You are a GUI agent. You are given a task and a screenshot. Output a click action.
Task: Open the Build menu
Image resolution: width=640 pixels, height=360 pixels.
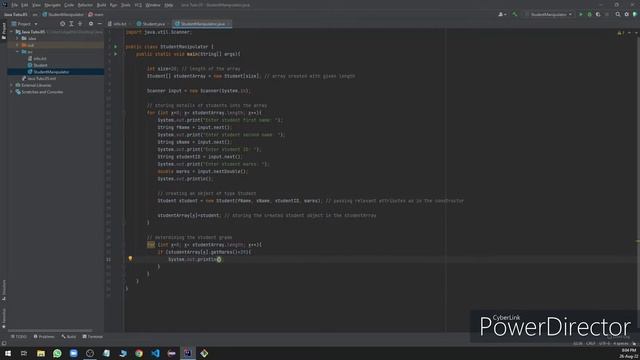click(101, 5)
